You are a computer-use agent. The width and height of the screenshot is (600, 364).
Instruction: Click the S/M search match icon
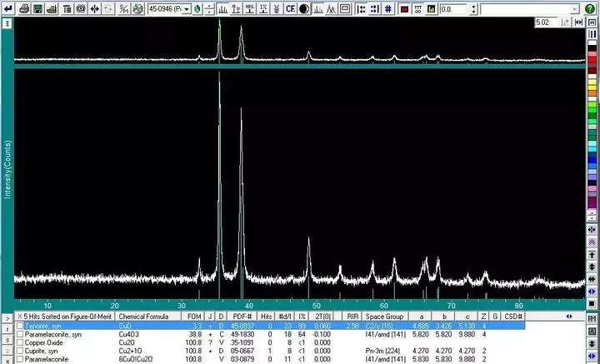click(x=124, y=9)
